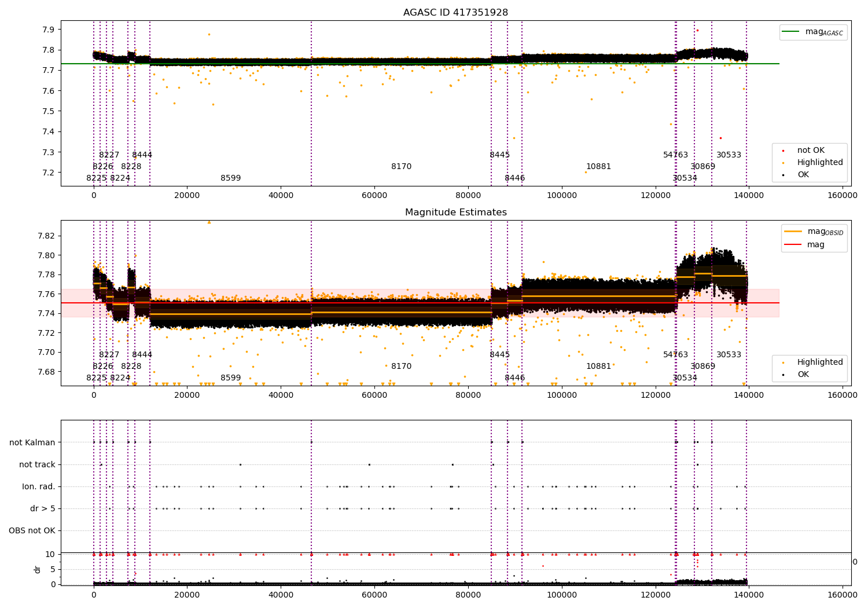Click the orange mag OBSID legend entry
Image resolution: width=868 pixels, height=608 pixels.
tap(814, 232)
